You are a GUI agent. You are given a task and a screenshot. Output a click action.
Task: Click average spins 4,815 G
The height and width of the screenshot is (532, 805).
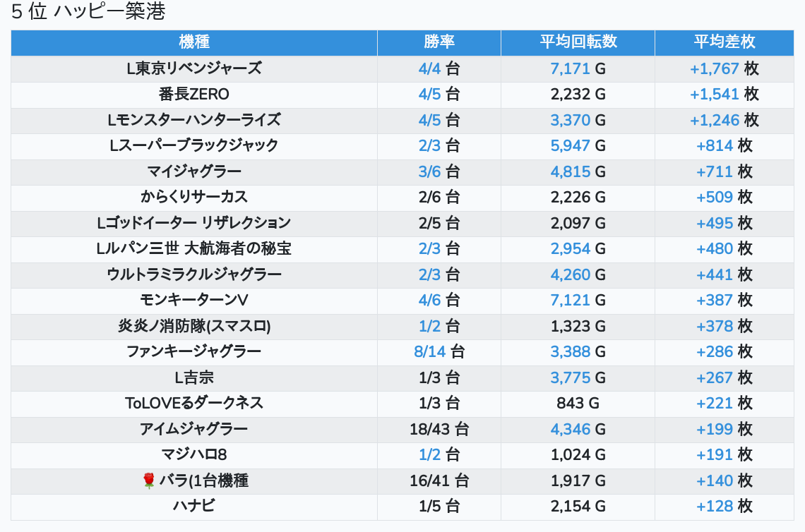pos(578,171)
